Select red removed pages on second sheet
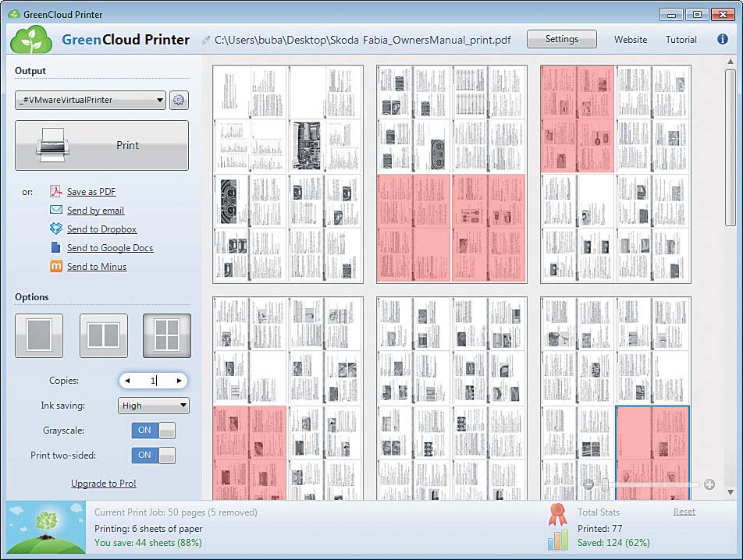The width and height of the screenshot is (743, 560). (452, 229)
